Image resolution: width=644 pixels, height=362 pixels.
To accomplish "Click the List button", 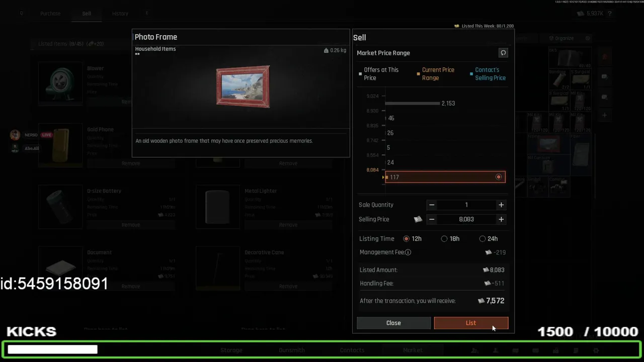I will [471, 323].
